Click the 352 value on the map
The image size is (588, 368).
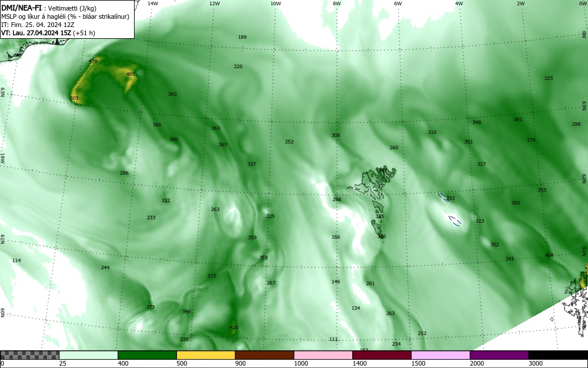495,245
